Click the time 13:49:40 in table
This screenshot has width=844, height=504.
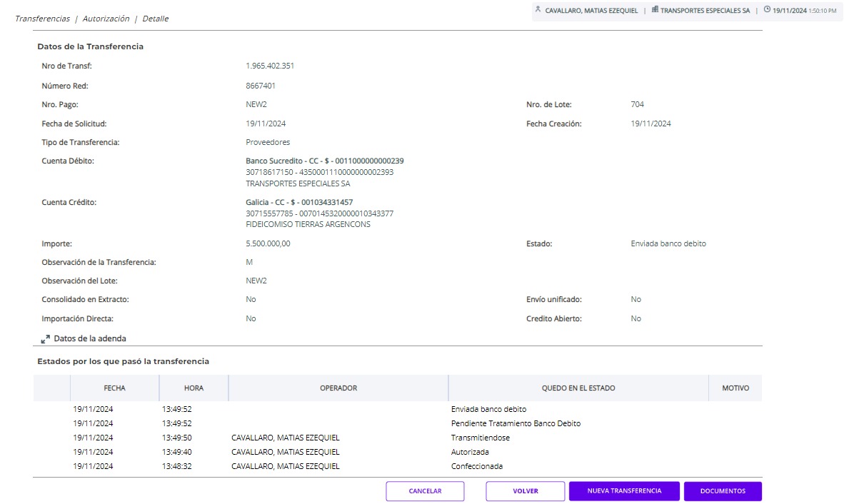(176, 452)
